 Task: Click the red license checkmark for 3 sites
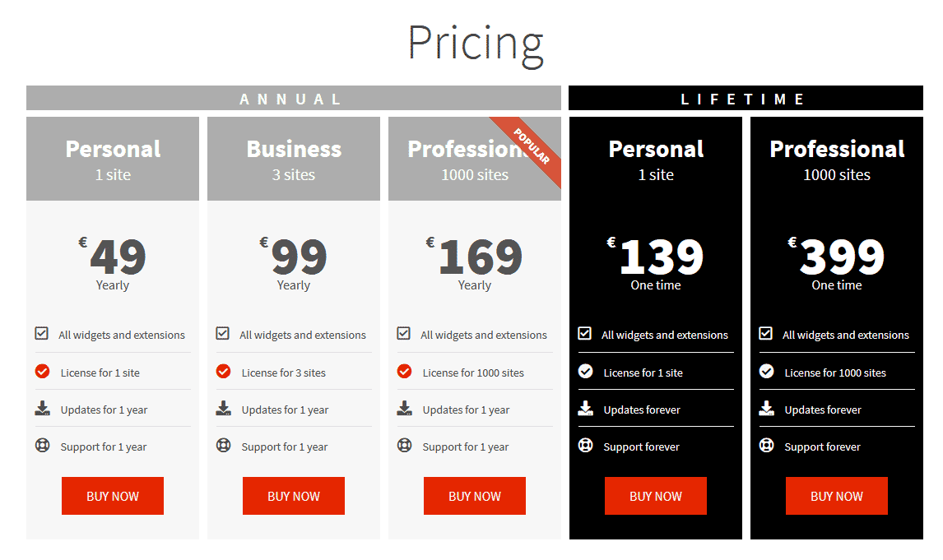pos(223,372)
